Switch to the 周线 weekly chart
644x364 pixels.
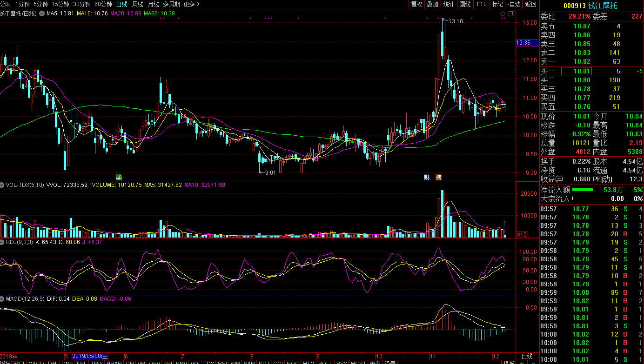pyautogui.click(x=138, y=4)
